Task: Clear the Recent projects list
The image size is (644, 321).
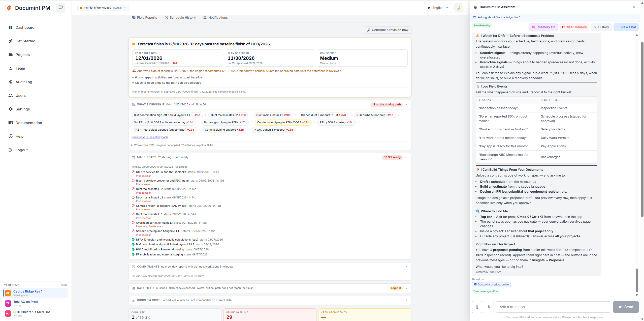Action: [x=64, y=285]
